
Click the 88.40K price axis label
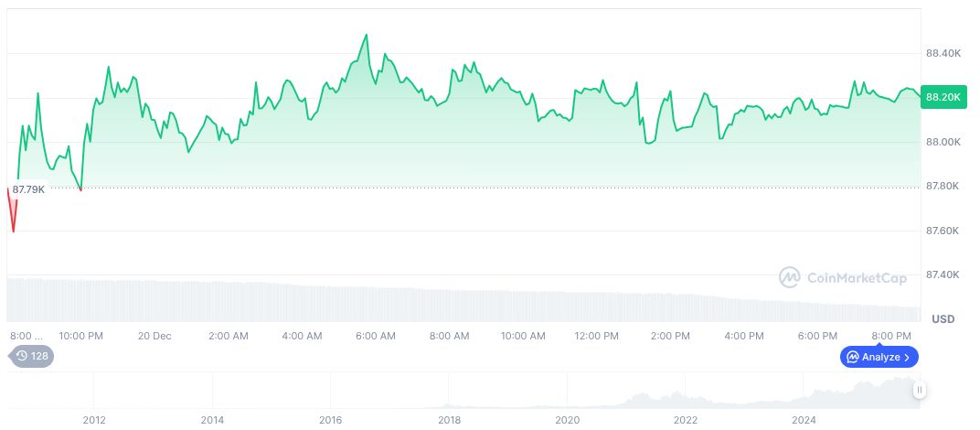(943, 54)
